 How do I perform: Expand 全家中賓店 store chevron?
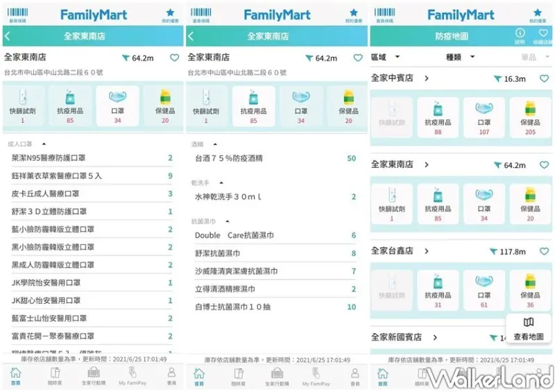click(427, 78)
